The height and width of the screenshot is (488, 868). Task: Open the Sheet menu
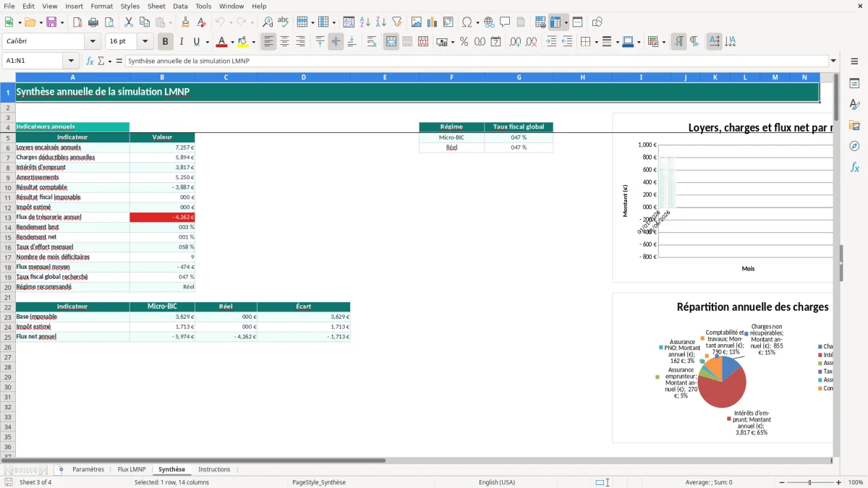pyautogui.click(x=156, y=6)
